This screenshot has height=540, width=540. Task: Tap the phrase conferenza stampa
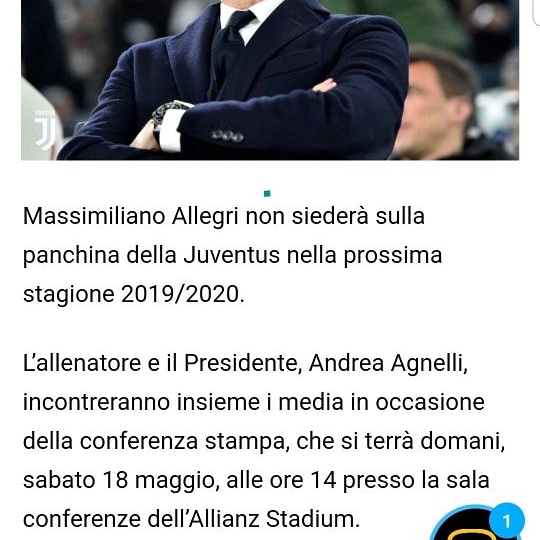pyautogui.click(x=184, y=442)
